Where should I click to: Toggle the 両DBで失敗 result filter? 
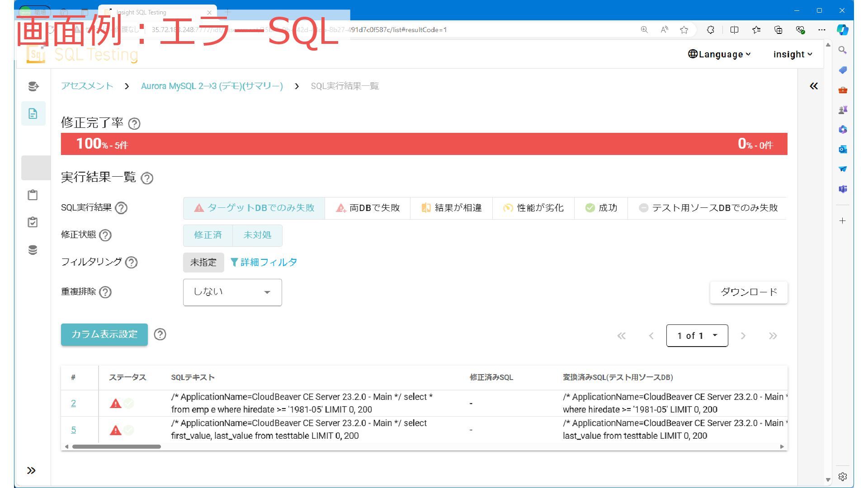368,208
